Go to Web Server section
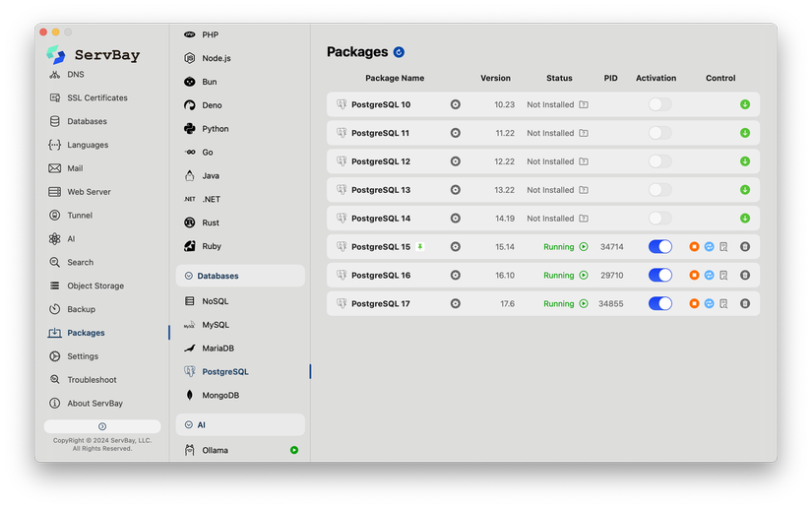Screen dimensions: 812x508 (x=89, y=192)
